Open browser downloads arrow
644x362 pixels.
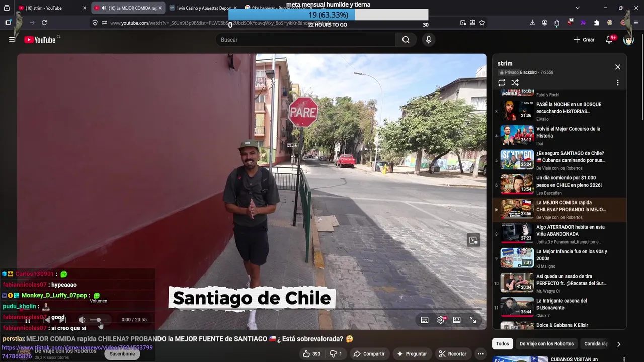(x=532, y=23)
